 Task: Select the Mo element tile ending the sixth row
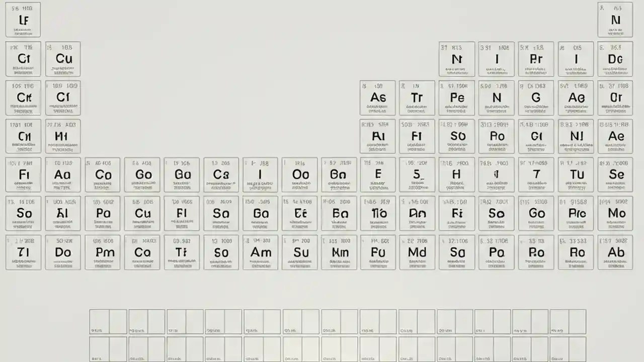tap(616, 214)
